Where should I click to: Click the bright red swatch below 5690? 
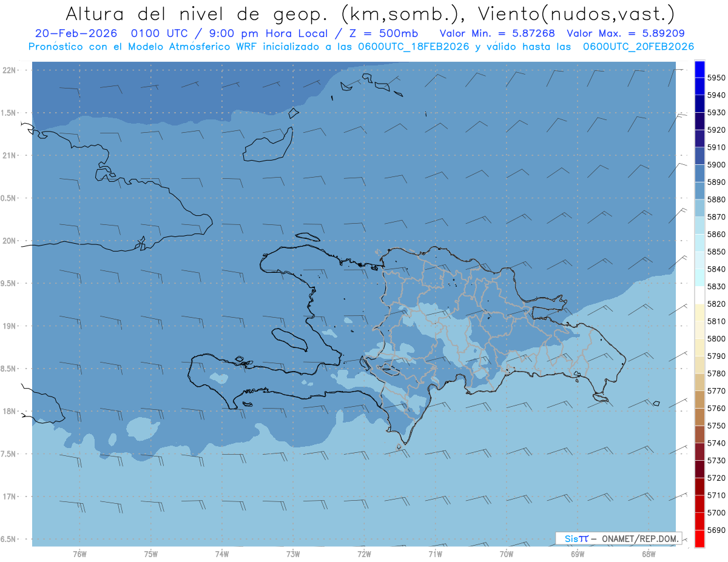[x=699, y=538]
